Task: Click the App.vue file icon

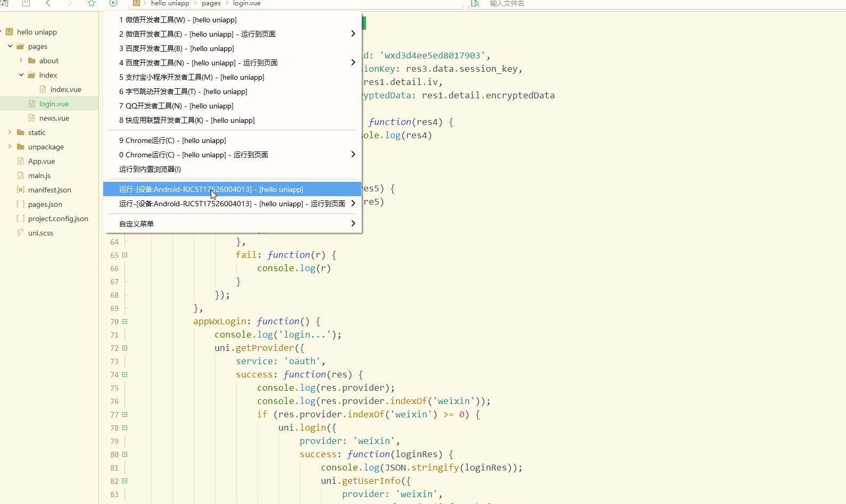Action: tap(21, 161)
